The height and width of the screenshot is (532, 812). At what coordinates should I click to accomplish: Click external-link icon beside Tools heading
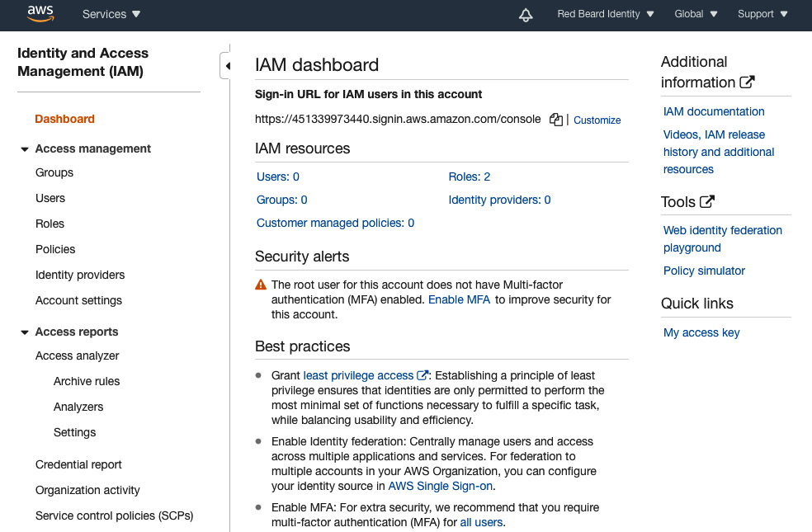tap(707, 202)
